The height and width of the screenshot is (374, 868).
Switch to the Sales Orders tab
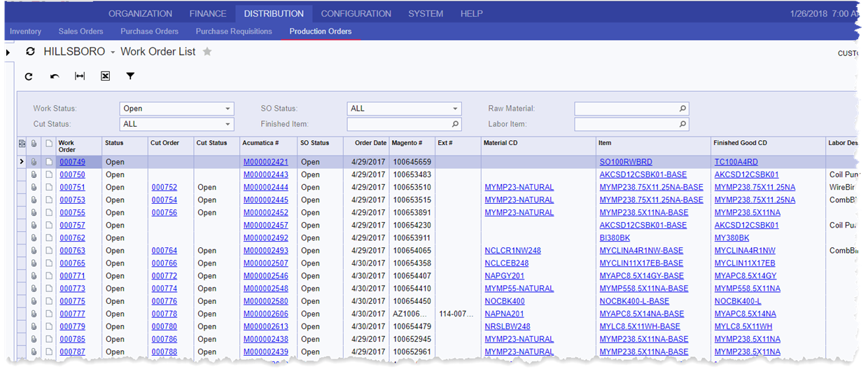[80, 32]
